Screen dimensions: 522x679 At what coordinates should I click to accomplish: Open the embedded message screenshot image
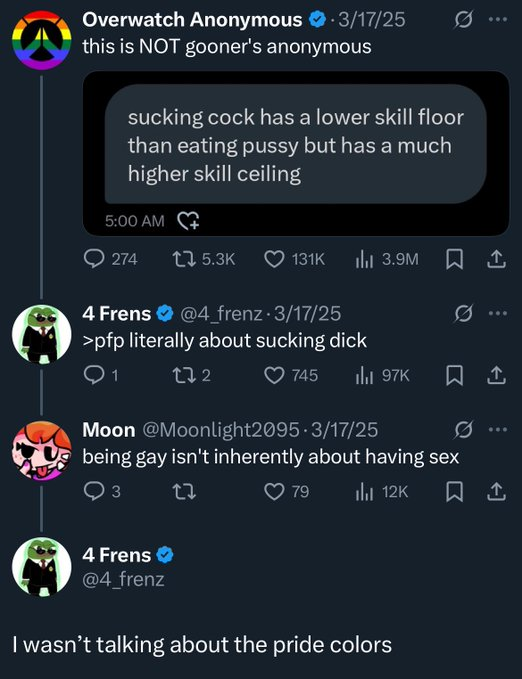pyautogui.click(x=296, y=154)
